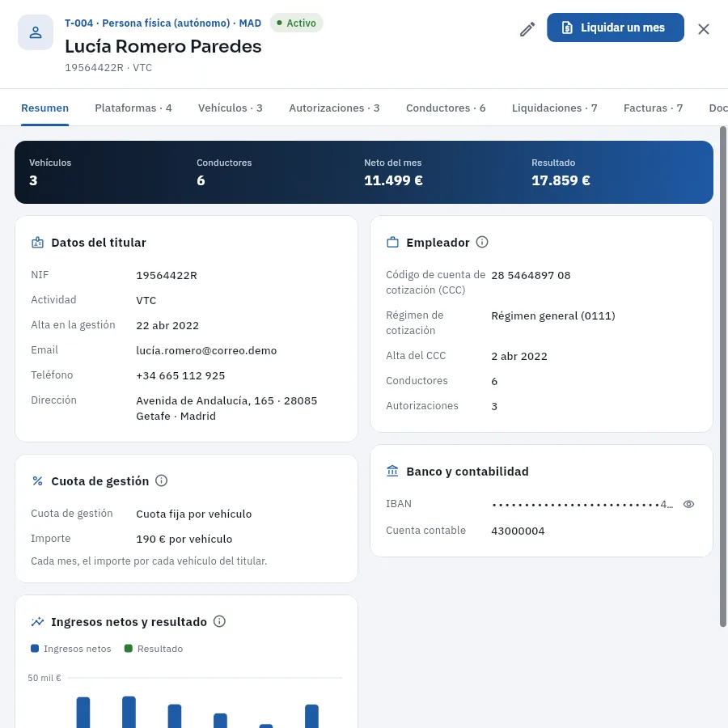Click the Liquidar un mes button
Screen dimensions: 728x728
(616, 28)
